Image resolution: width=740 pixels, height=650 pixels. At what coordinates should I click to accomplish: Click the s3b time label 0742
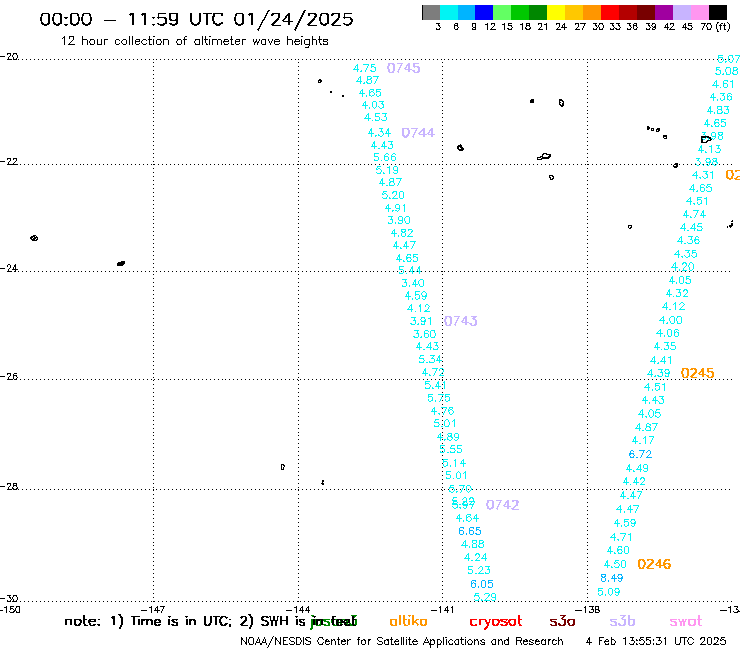(502, 505)
